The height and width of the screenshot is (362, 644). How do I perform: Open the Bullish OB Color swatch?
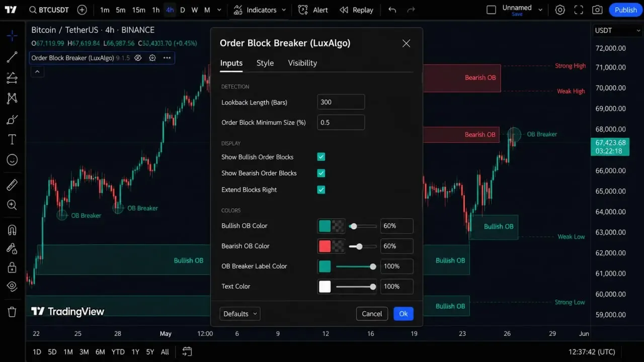click(x=331, y=226)
